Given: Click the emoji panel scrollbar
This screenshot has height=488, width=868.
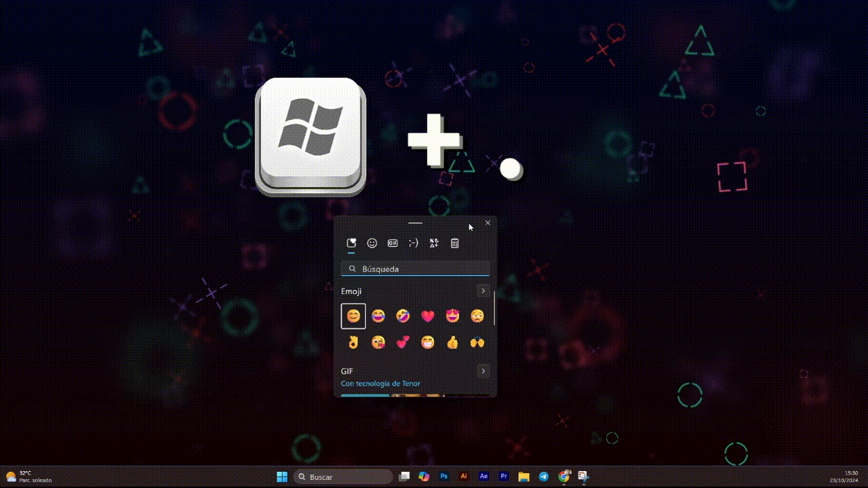Looking at the screenshot, I should (494, 308).
